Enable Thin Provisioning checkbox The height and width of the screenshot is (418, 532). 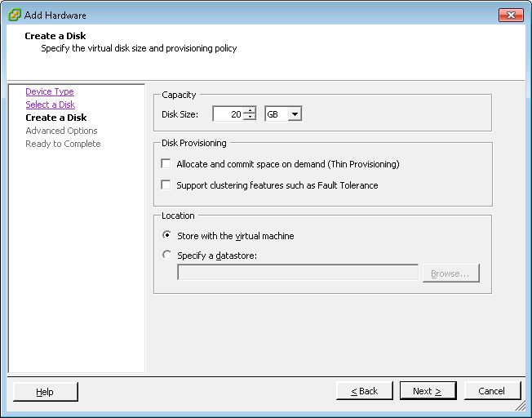point(166,164)
